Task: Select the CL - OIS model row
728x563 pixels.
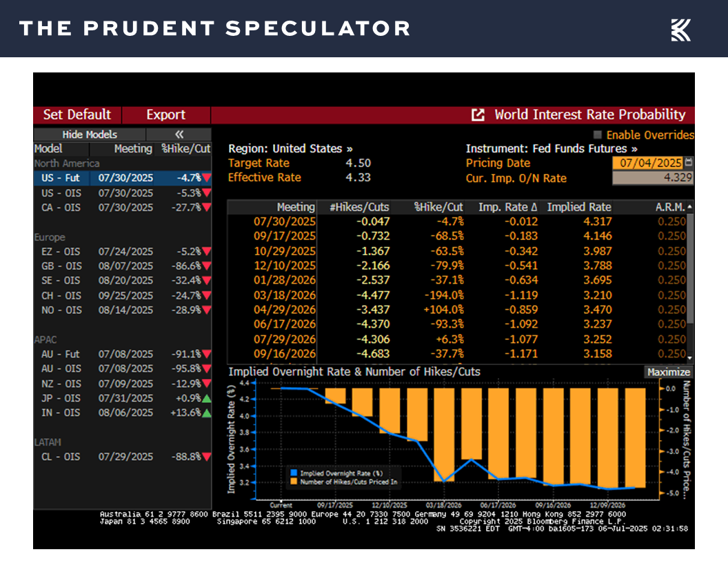Action: 123,457
